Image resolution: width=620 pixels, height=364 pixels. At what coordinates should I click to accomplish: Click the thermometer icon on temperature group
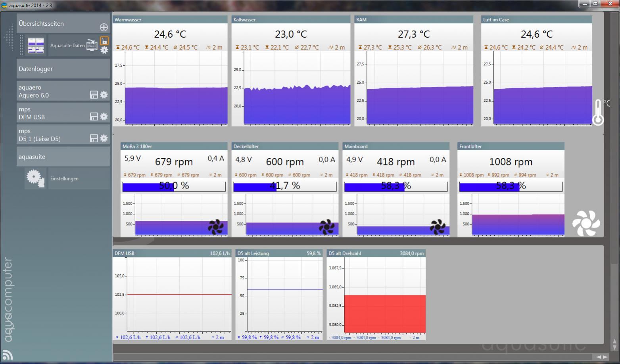click(599, 113)
